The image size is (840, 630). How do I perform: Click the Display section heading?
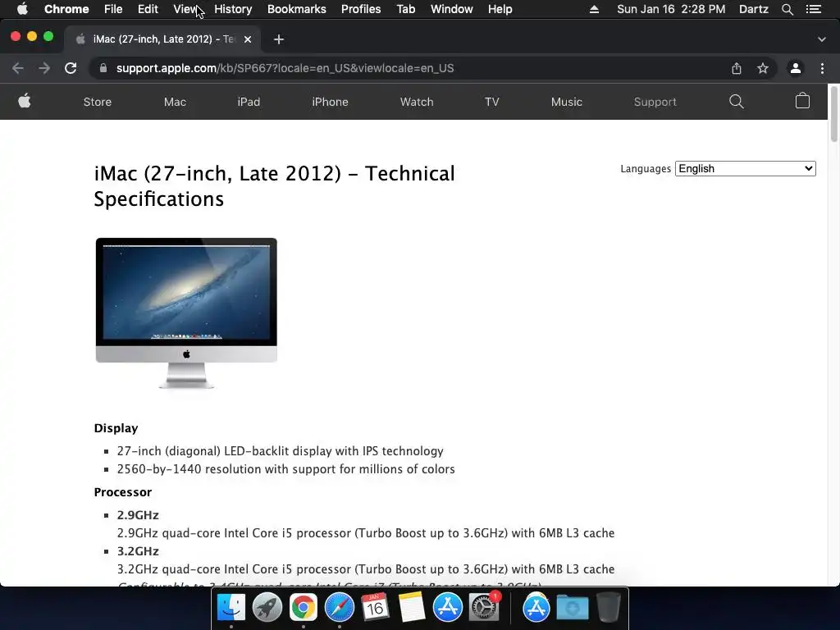click(x=116, y=428)
